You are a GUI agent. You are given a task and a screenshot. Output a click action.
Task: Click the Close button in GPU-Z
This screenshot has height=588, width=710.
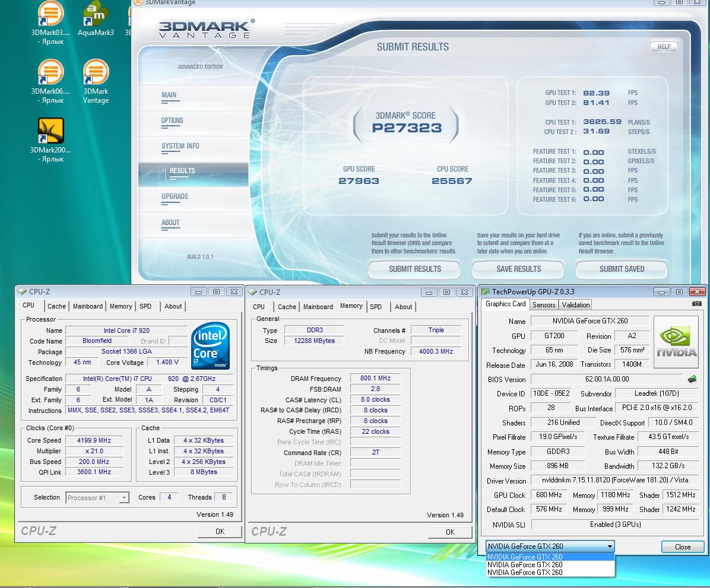(x=682, y=547)
